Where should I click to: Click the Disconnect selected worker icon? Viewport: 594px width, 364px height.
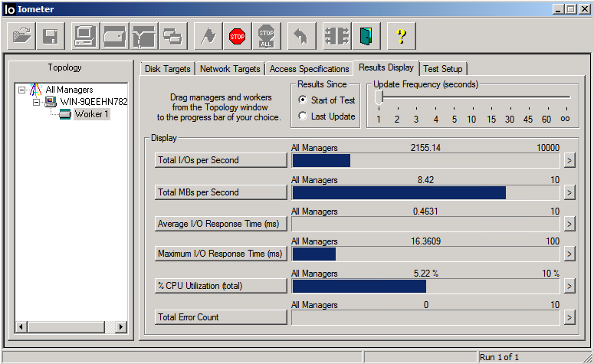(336, 36)
